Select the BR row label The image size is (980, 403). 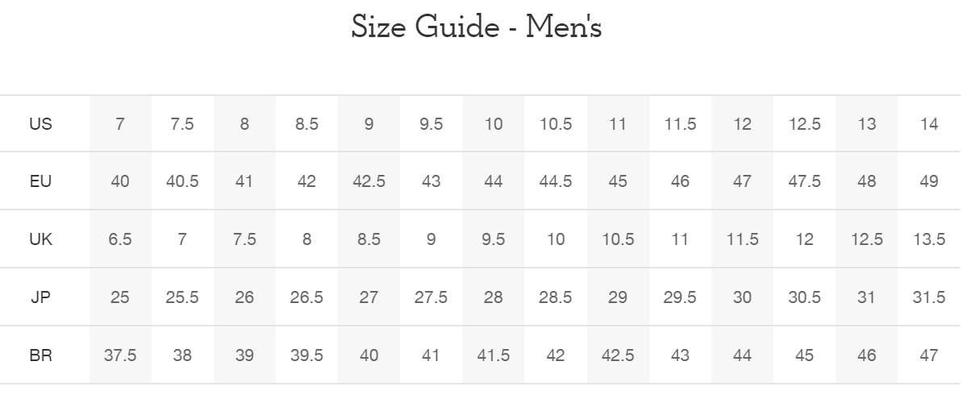(x=40, y=355)
